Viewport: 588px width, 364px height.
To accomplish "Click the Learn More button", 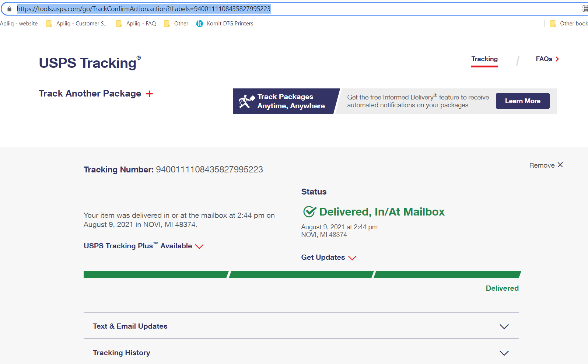I will pos(522,101).
